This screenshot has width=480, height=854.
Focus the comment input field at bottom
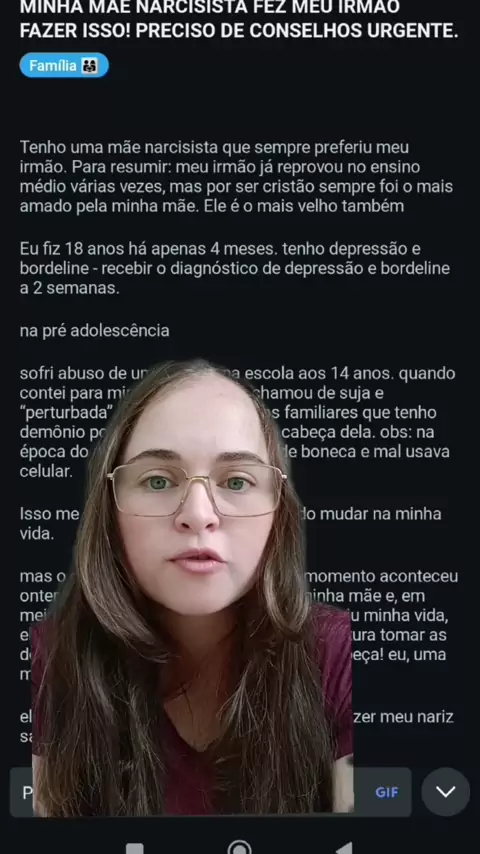[x=210, y=792]
